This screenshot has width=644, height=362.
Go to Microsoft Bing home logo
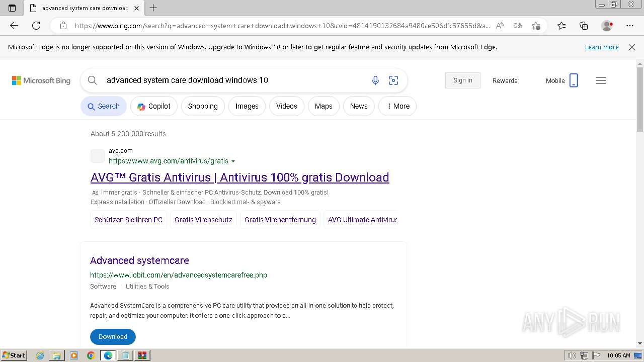click(x=41, y=80)
